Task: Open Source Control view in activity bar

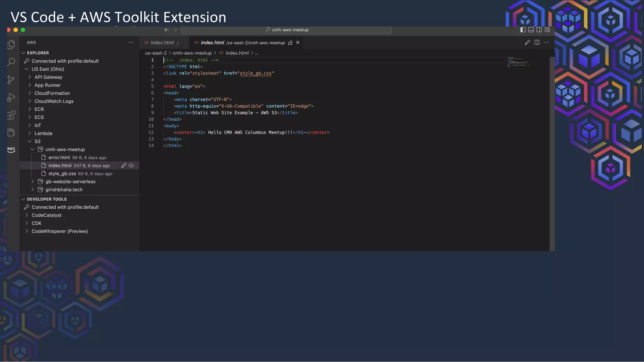Action: point(11,80)
